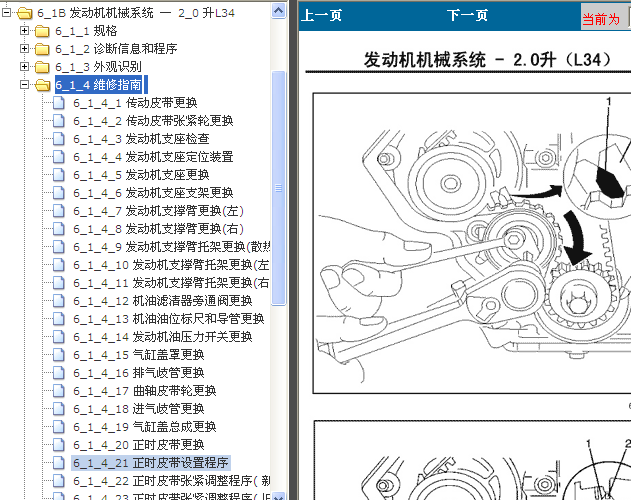Open 6_1_4_20 正时皮带更换 topic
Screen dimensions: 631x500
pyautogui.click(x=139, y=445)
